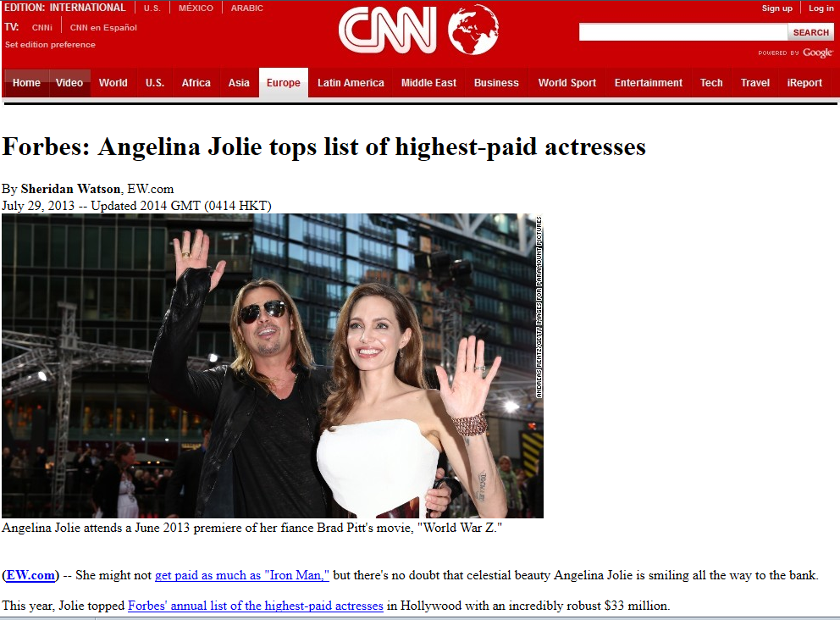Open the Asia section

tap(239, 83)
